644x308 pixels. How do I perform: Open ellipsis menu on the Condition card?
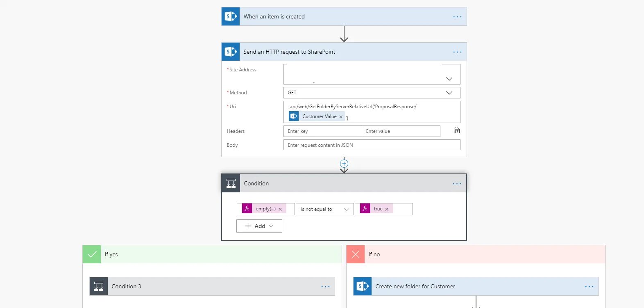click(457, 184)
